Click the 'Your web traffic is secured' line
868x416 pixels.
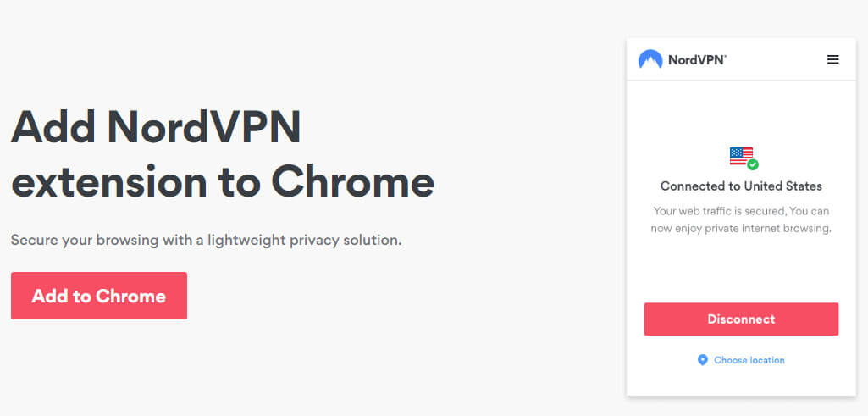[x=741, y=211]
